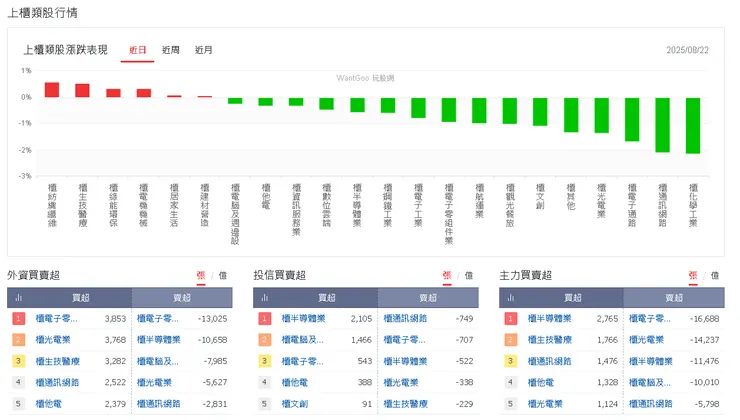The height and width of the screenshot is (420, 740).
Task: Click bar chart icon in 外資買賣超 table header
Action: 18,298
